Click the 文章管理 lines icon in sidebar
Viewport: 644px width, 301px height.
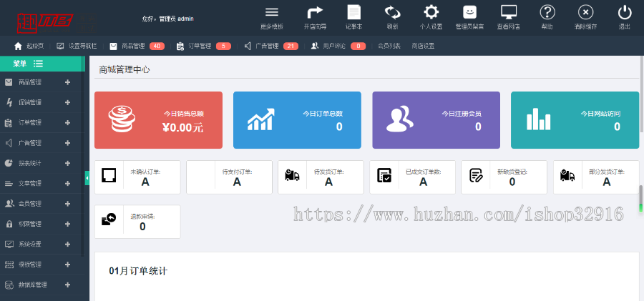pos(9,184)
